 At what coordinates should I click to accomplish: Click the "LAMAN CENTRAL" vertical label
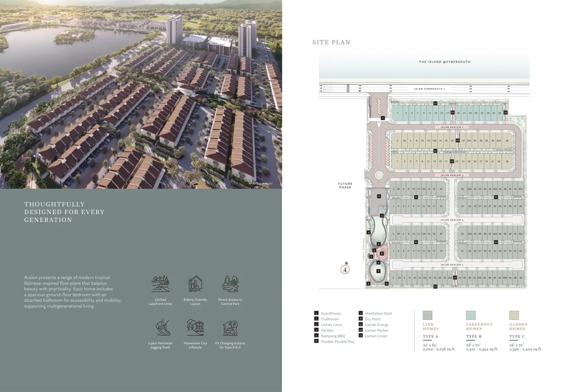364,249
